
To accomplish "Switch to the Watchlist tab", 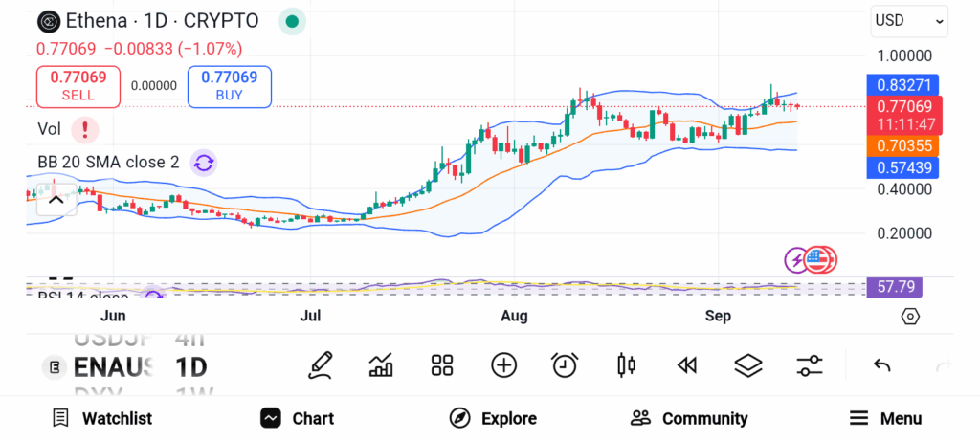I will [x=102, y=418].
